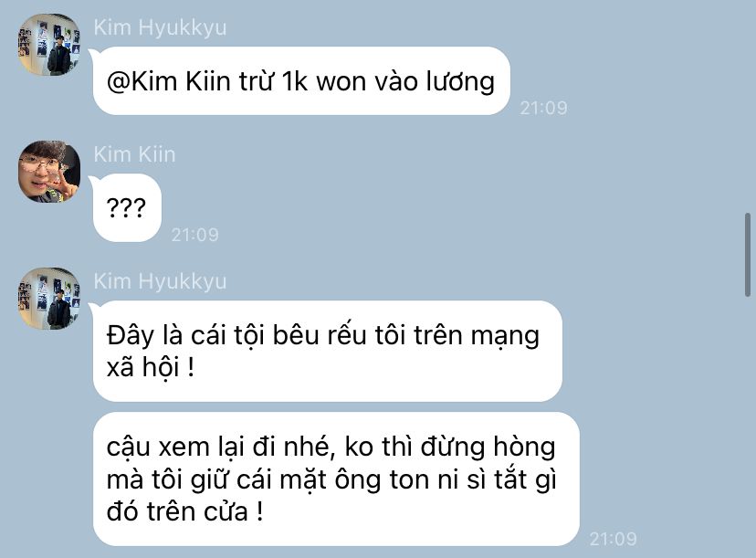The image size is (756, 558).
Task: Click the words "đó trên cửa !"
Action: [x=185, y=511]
